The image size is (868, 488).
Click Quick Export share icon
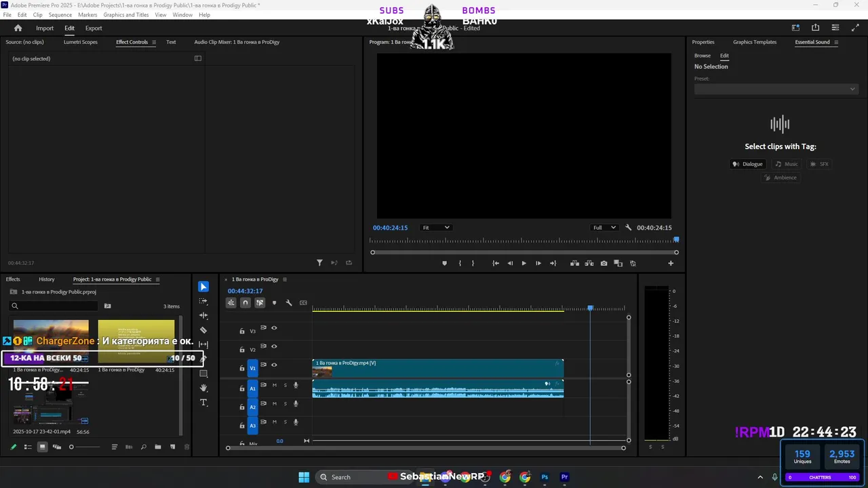(x=815, y=28)
